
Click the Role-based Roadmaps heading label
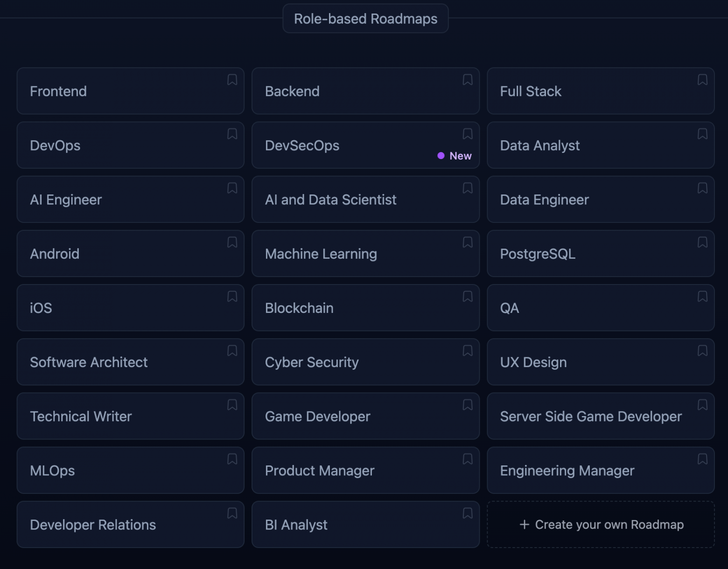[365, 19]
